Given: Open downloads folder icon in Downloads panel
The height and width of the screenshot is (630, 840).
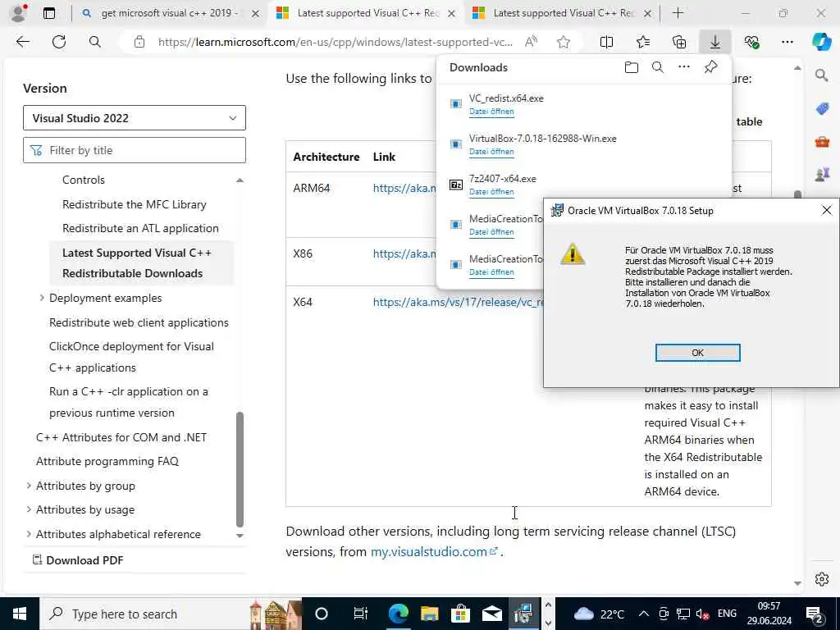Looking at the screenshot, I should click(632, 67).
